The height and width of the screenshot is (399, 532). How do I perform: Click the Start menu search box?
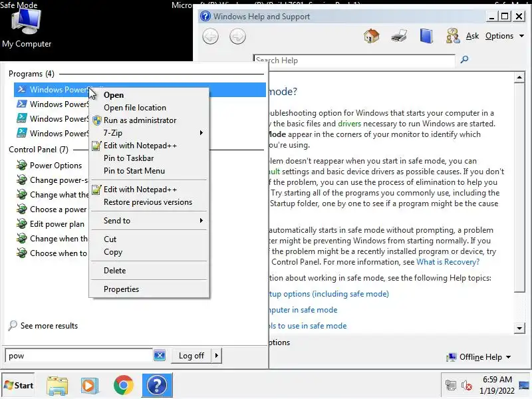tap(78, 356)
